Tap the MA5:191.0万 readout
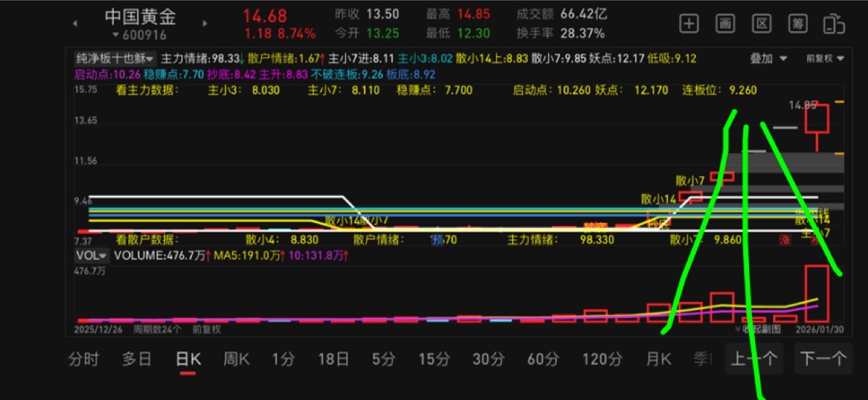This screenshot has height=400, width=868. coord(249,256)
